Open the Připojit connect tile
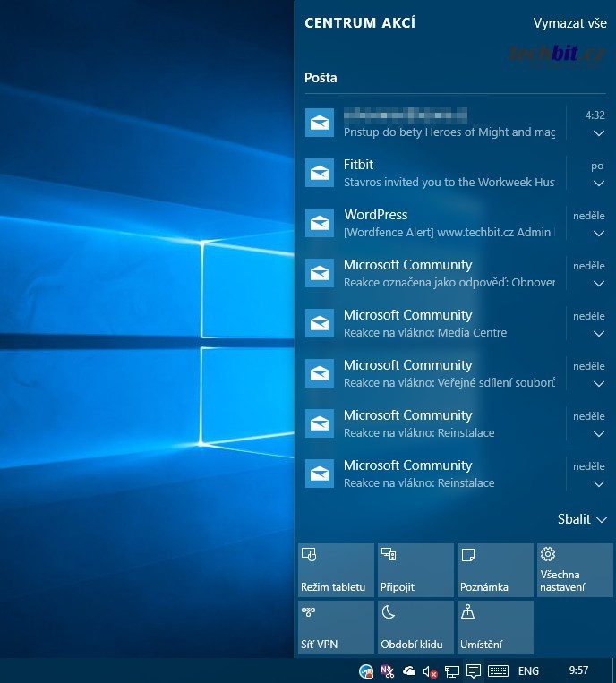 click(x=415, y=570)
